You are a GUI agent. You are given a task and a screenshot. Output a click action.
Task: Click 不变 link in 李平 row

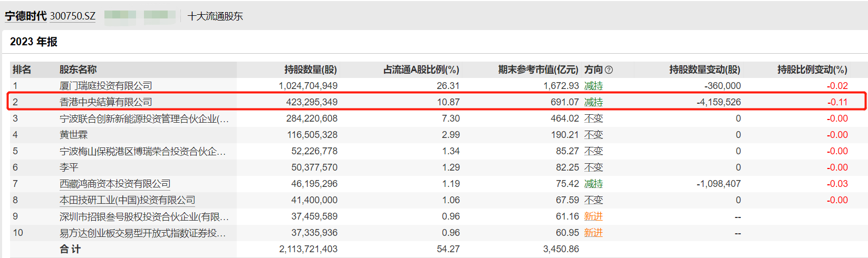pos(594,167)
